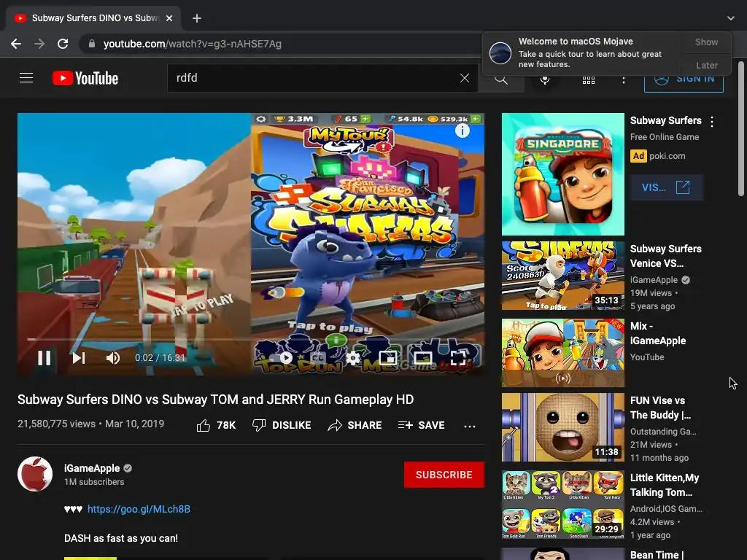Enter full screen mode
This screenshot has height=560, width=747.
[458, 357]
